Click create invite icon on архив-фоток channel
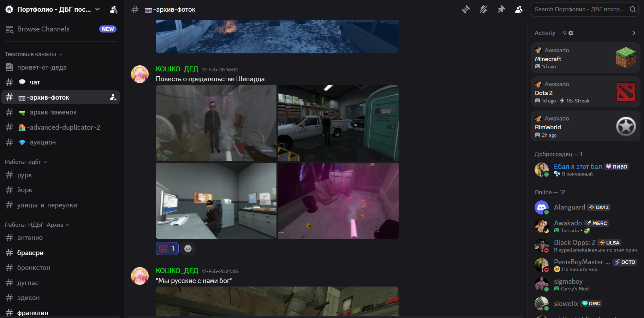This screenshot has height=318, width=644. [x=113, y=98]
